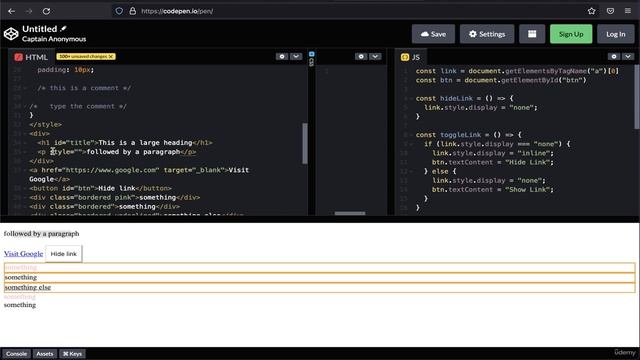Dismiss the unsaved changes badge

tap(111, 56)
